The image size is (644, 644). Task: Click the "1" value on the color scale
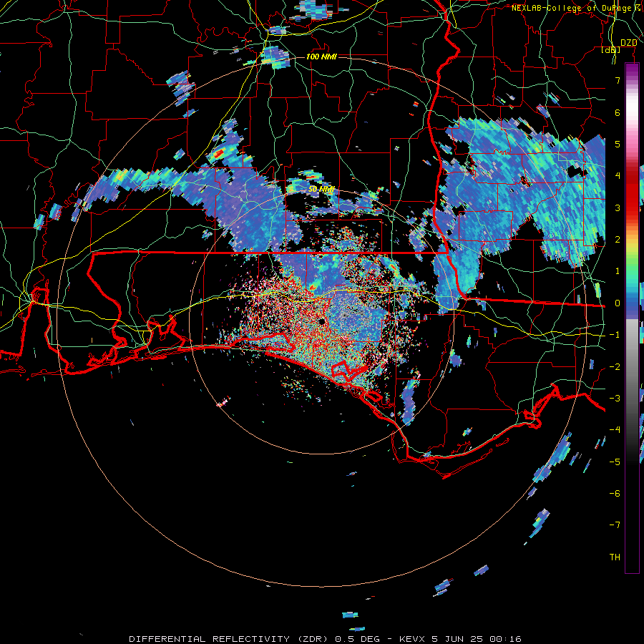[618, 271]
